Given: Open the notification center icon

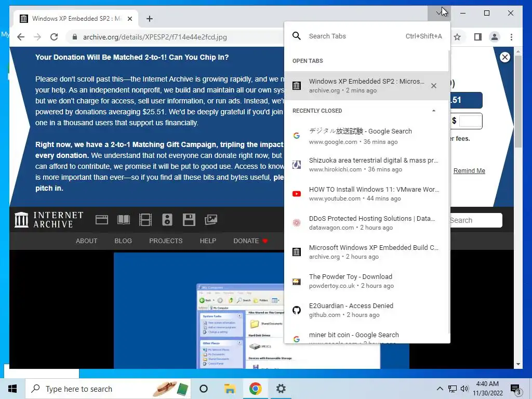Looking at the screenshot, I should (x=516, y=389).
